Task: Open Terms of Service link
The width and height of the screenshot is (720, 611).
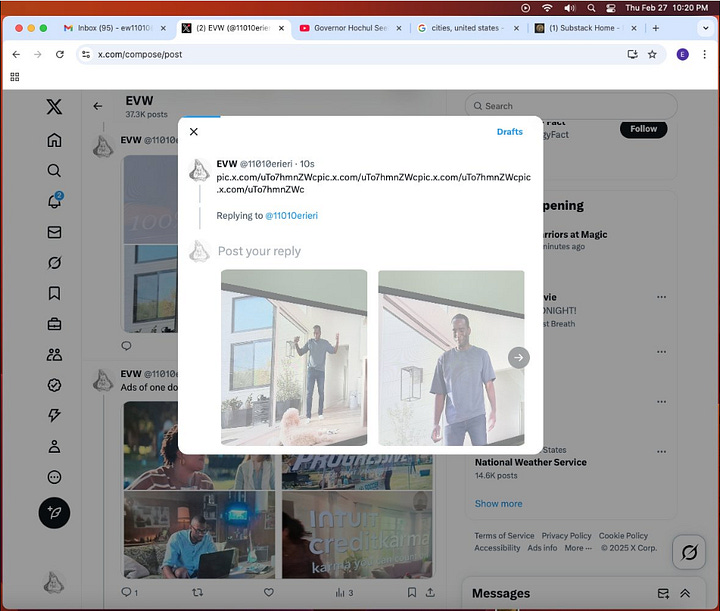Action: [x=504, y=536]
